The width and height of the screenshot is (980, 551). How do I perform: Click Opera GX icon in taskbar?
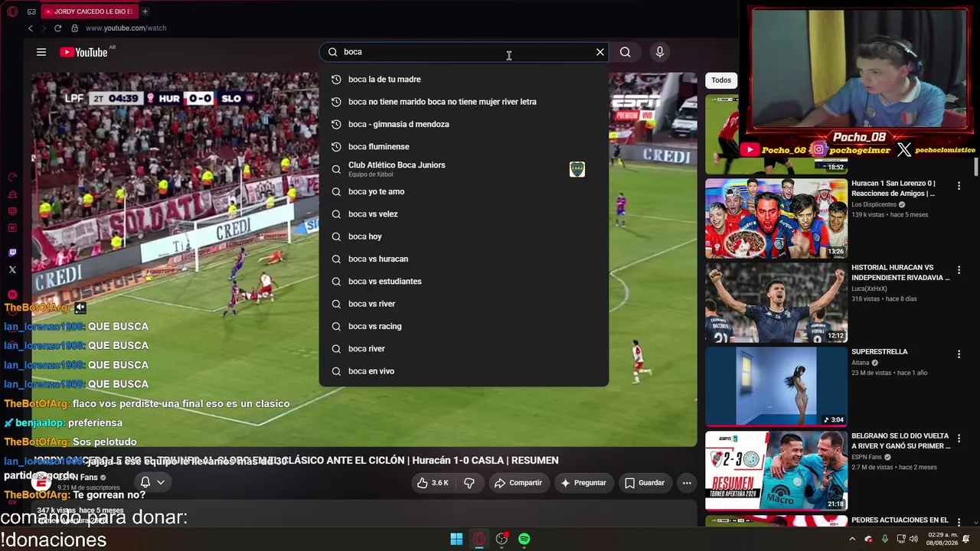[479, 539]
